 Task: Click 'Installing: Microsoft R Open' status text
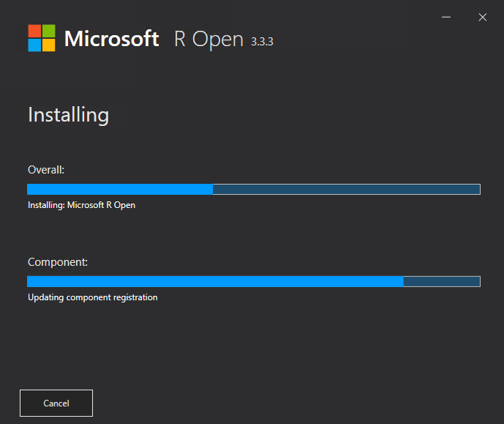(81, 205)
